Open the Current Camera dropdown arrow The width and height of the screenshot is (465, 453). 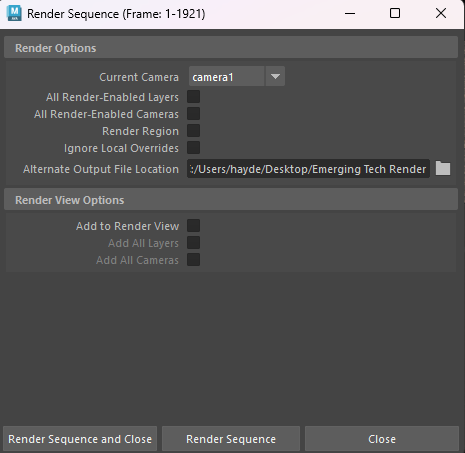pos(275,77)
